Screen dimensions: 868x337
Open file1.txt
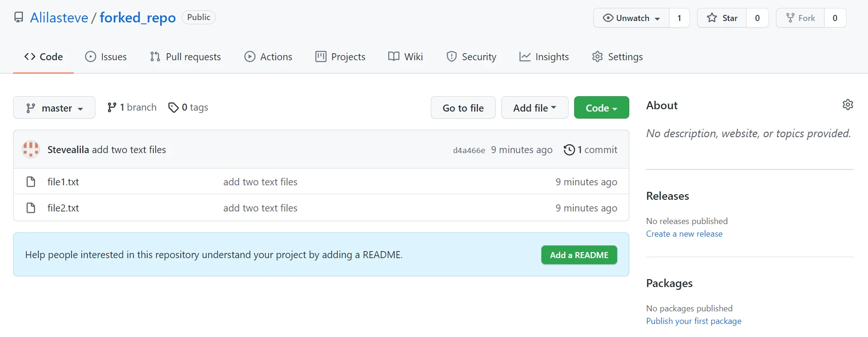pyautogui.click(x=63, y=182)
